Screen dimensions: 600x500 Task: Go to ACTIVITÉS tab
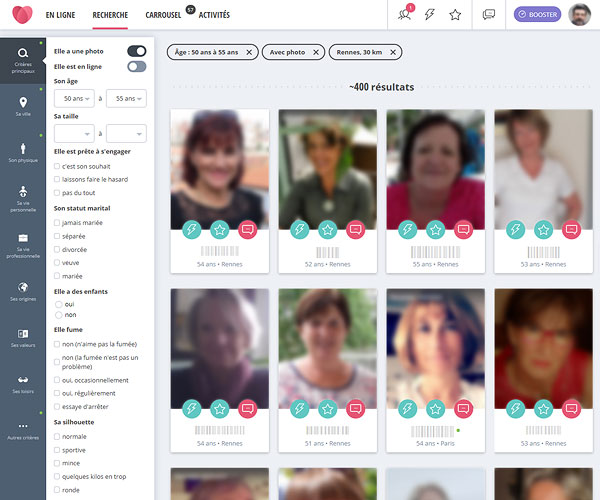pyautogui.click(x=214, y=15)
